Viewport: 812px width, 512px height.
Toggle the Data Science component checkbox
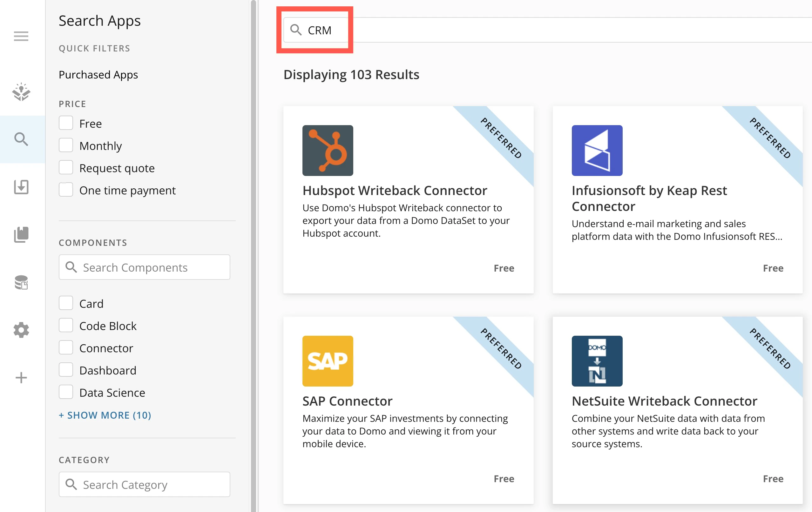pyautogui.click(x=66, y=392)
